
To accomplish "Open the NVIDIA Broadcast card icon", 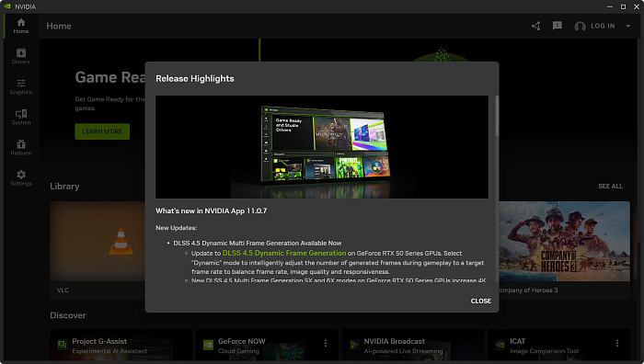I will [353, 345].
